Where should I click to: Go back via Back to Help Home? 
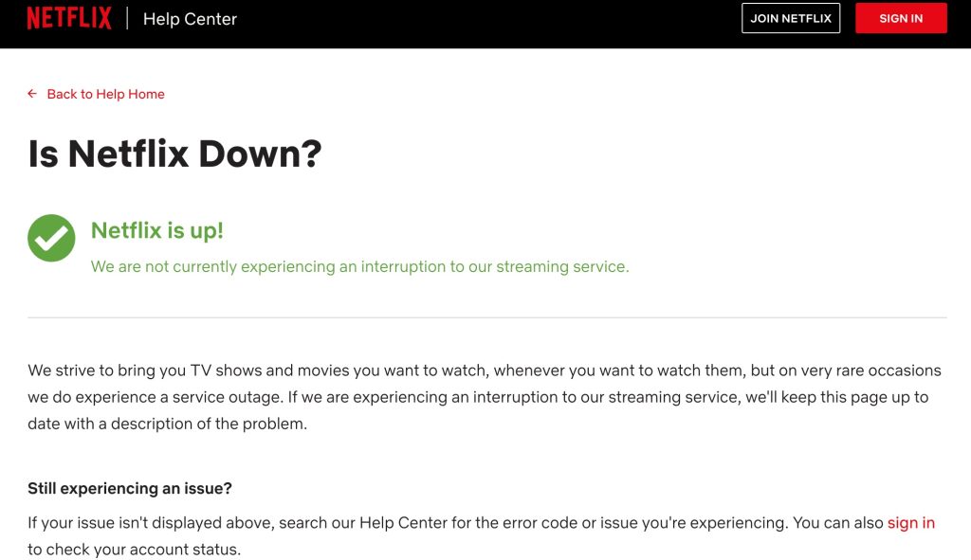pos(106,94)
